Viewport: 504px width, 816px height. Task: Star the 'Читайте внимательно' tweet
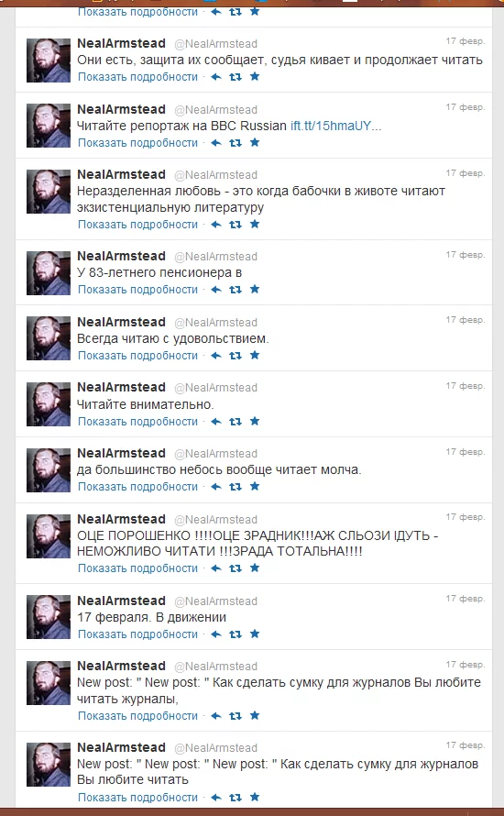point(255,421)
